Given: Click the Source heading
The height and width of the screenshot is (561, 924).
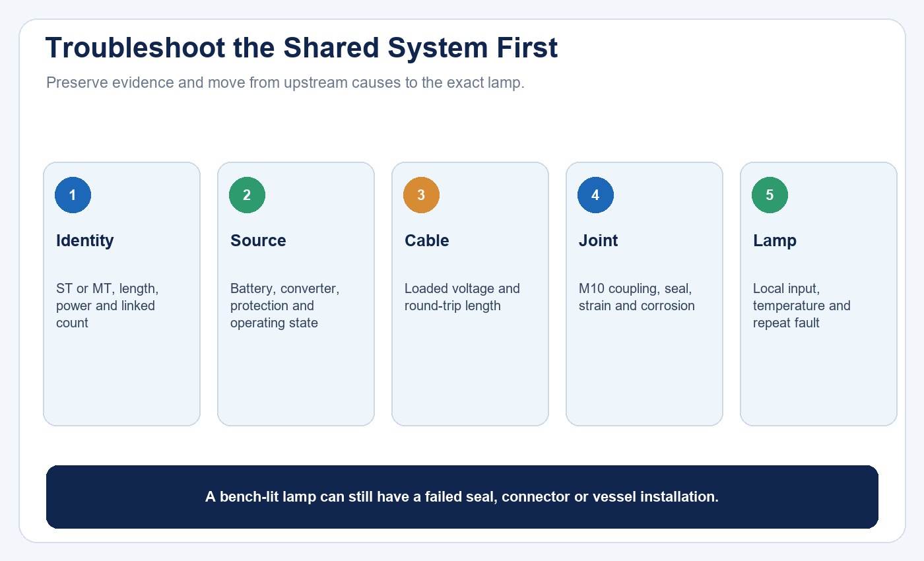Looking at the screenshot, I should (258, 241).
